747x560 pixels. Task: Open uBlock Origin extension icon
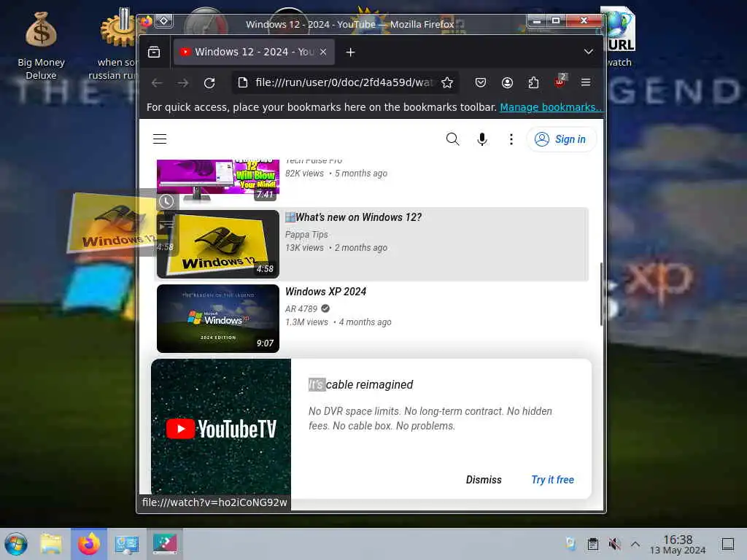pos(560,82)
